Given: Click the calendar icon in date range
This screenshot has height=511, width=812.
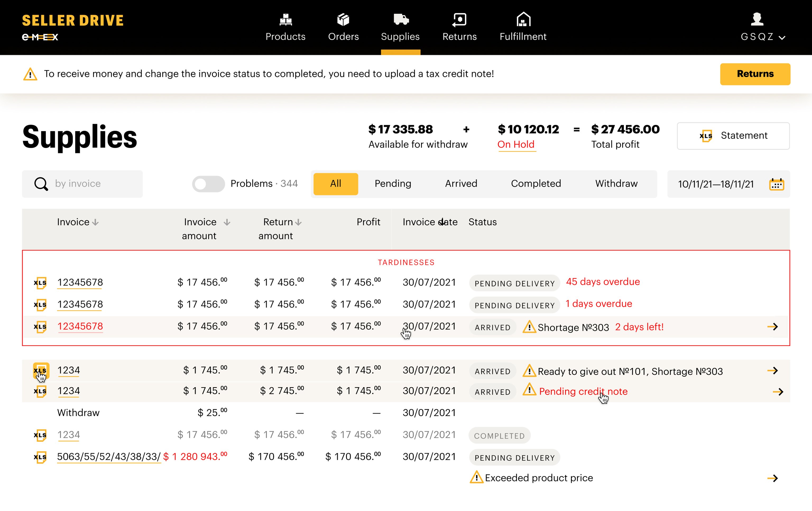Looking at the screenshot, I should [776, 184].
